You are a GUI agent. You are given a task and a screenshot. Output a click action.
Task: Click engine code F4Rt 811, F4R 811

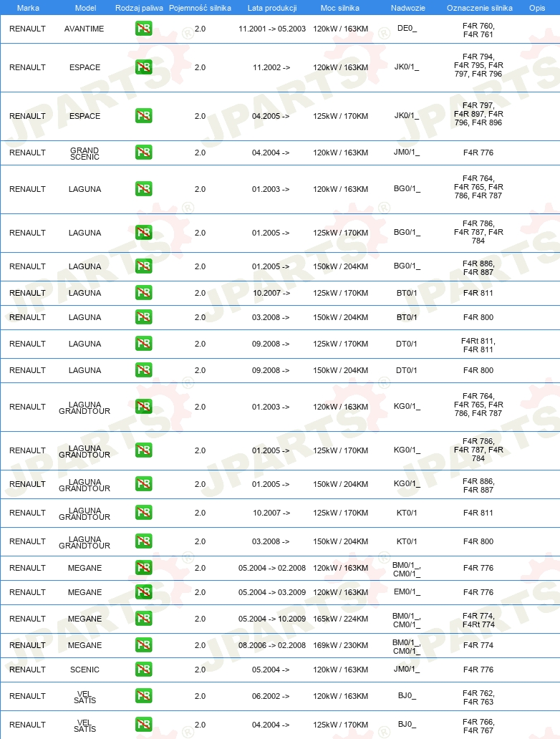[478, 345]
